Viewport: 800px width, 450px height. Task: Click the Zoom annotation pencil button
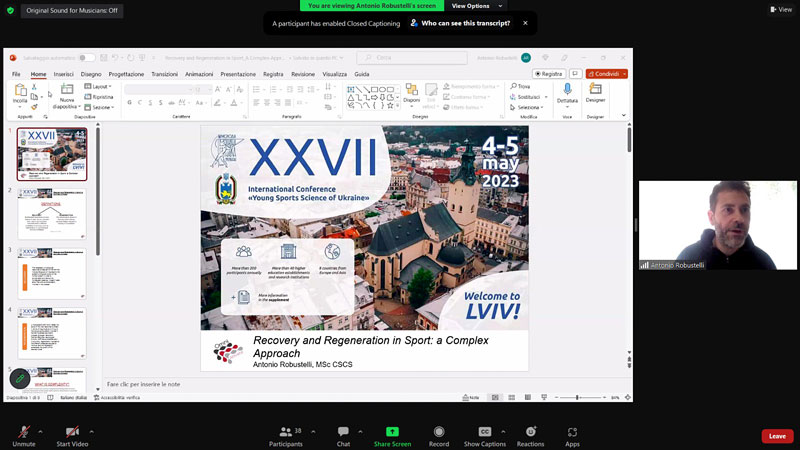click(x=19, y=379)
